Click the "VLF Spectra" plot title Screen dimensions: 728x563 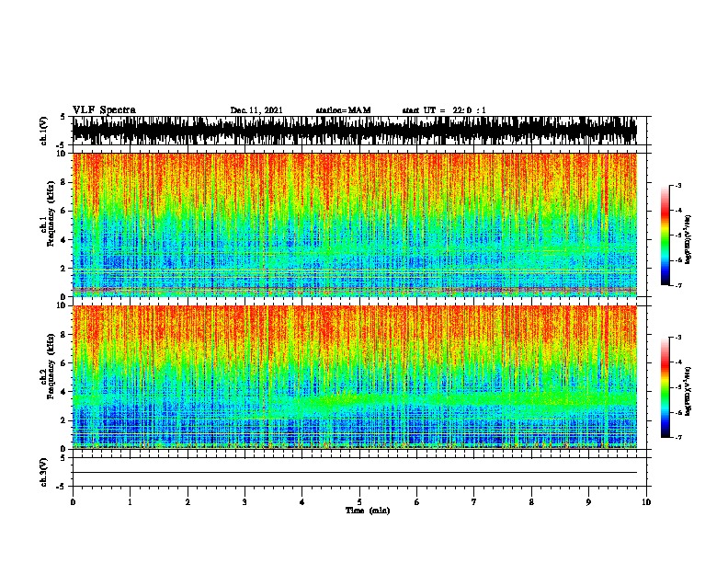click(x=104, y=110)
